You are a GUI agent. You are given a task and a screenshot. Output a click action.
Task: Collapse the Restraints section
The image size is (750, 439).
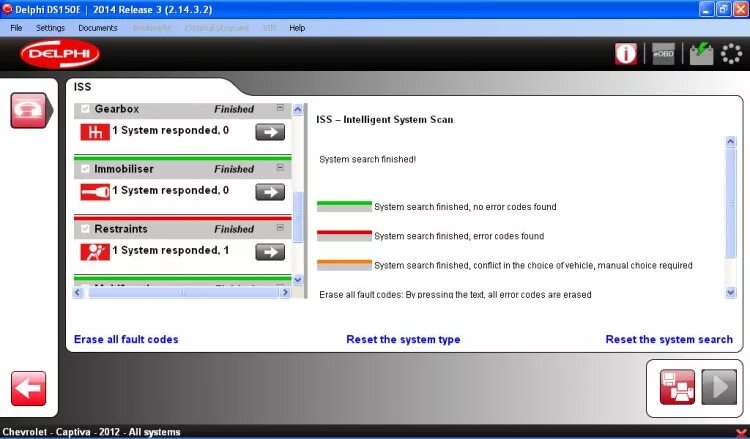click(280, 227)
